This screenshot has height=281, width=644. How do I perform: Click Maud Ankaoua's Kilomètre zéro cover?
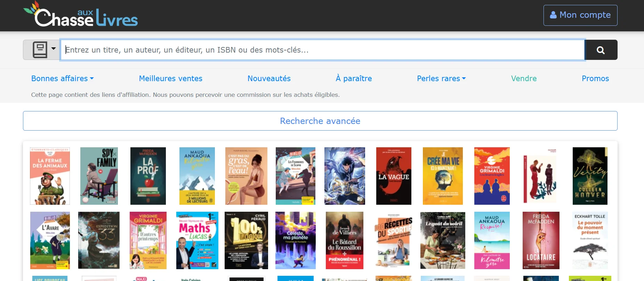(197, 176)
